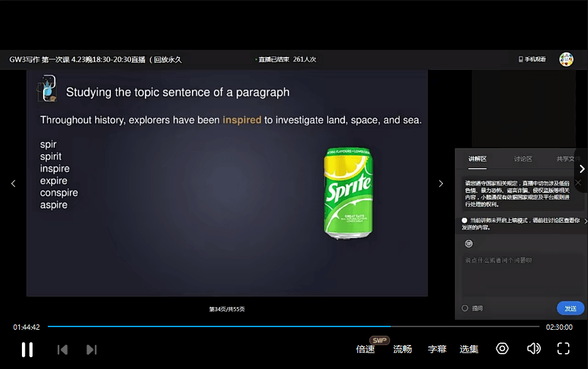Click the circular settings icon in player bar

(502, 349)
